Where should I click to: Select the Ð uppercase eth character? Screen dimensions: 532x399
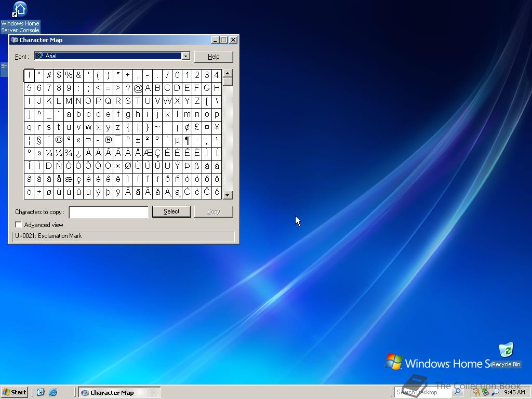(x=49, y=166)
